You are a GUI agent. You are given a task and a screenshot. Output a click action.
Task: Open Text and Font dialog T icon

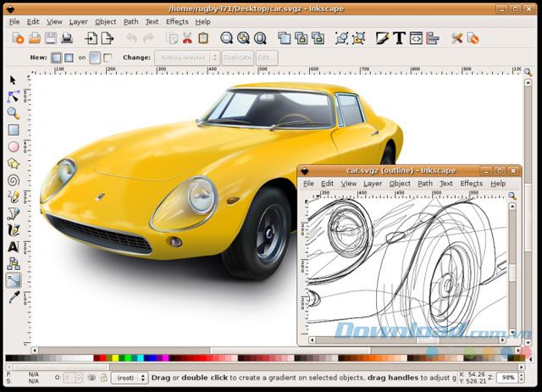click(x=399, y=38)
